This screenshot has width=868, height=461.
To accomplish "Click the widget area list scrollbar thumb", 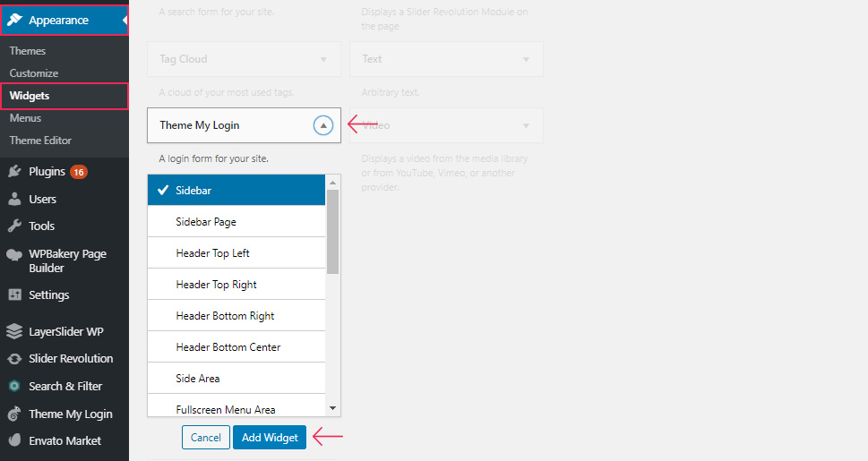I will point(332,232).
